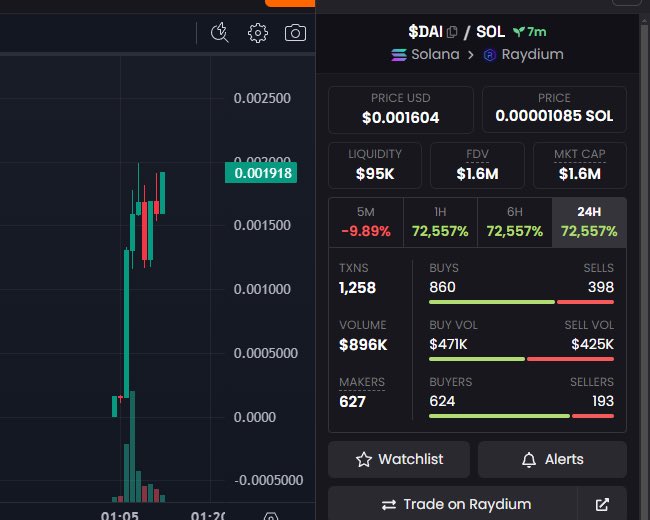Click the LIQUIDITY $95K box

click(x=375, y=165)
